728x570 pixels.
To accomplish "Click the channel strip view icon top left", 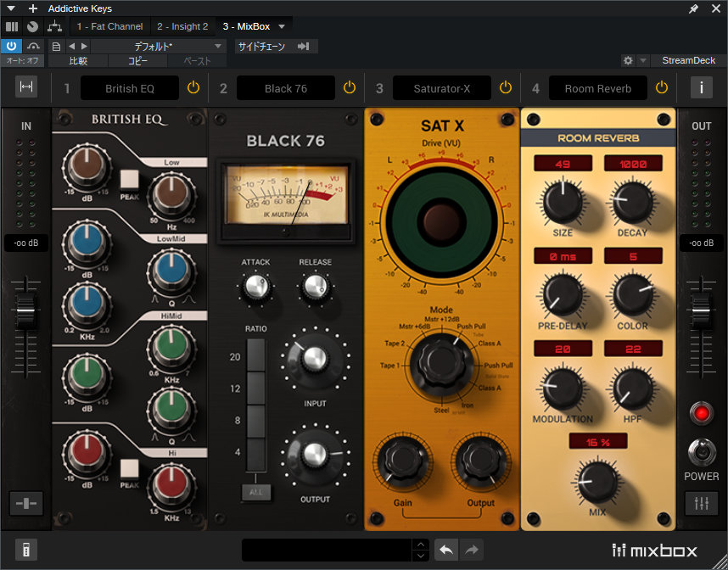I will (x=13, y=26).
